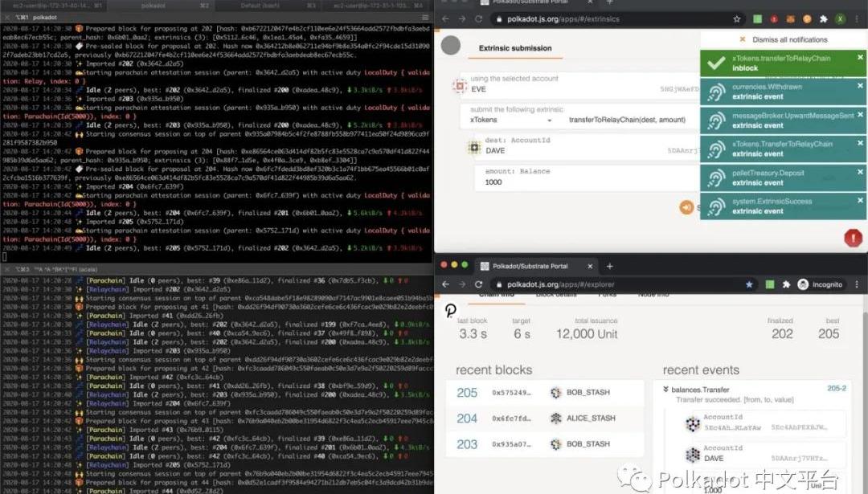Click block hash 0x6fc7fd…
This screenshot has height=494, width=868.
tap(511, 418)
